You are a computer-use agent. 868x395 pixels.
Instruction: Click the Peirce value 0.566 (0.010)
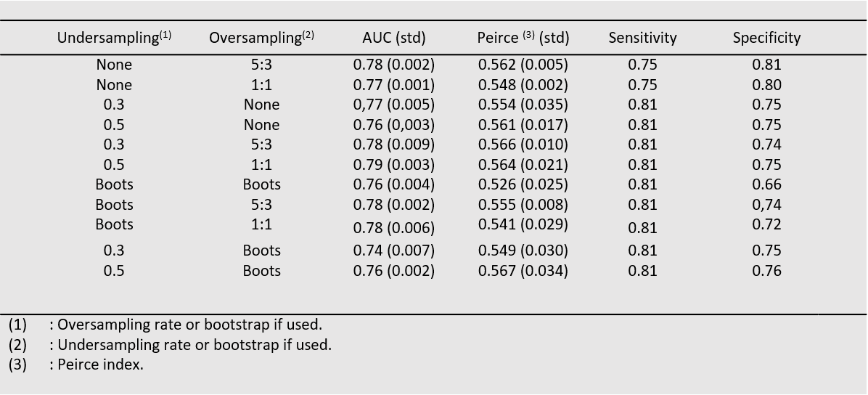click(523, 144)
